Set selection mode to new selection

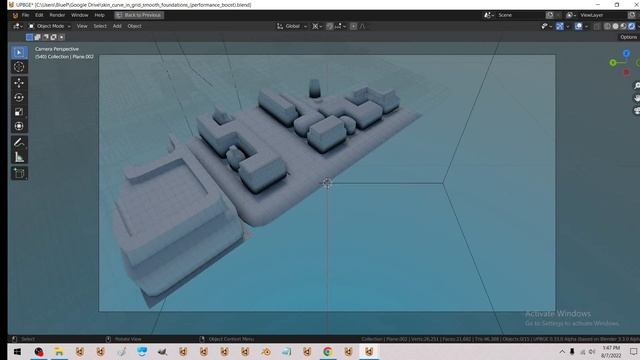29,37
